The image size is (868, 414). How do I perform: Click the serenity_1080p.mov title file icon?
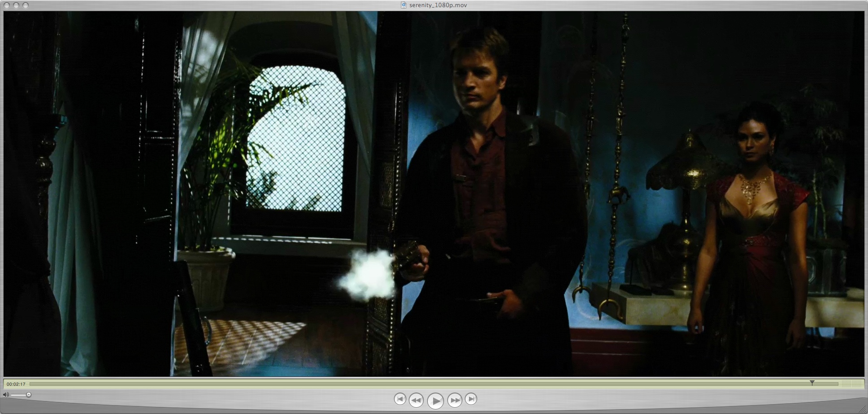(x=404, y=5)
